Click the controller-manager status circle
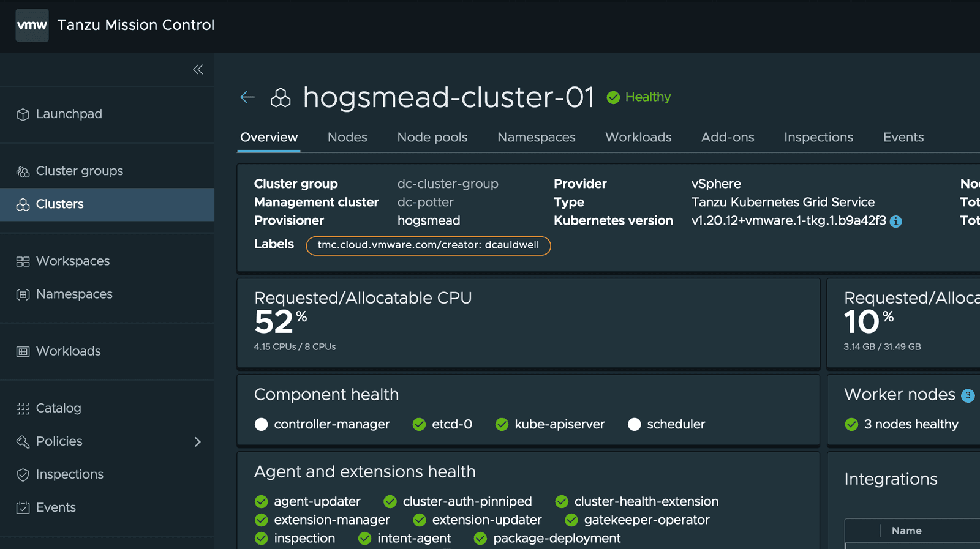This screenshot has height=549, width=980. [262, 424]
